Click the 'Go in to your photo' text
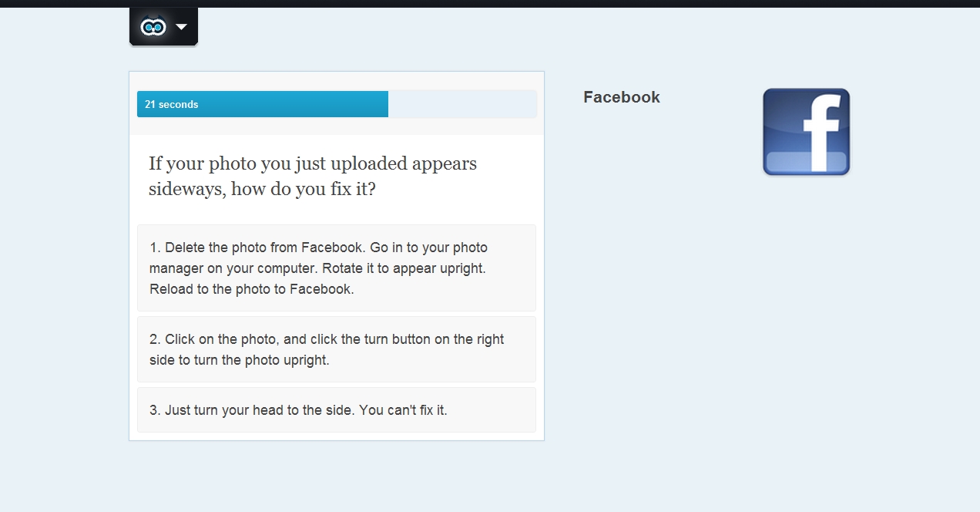This screenshot has width=980, height=512. click(428, 248)
